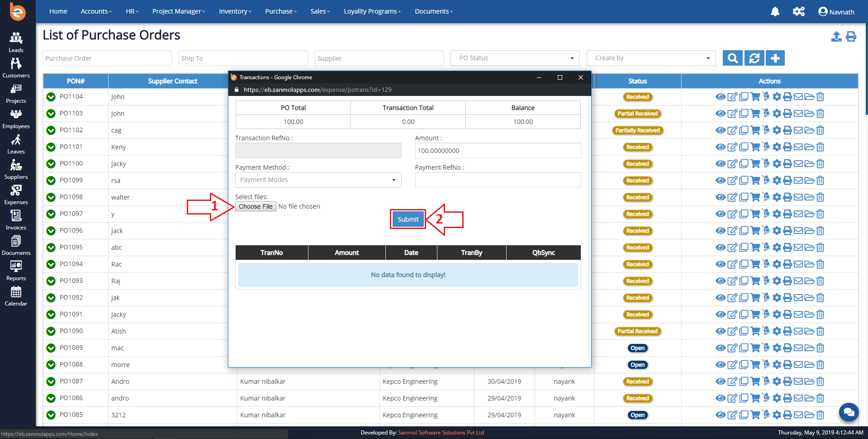Edit purchase order PO1104 with pencil icon
Screen dimensions: 868x439
[x=732, y=97]
